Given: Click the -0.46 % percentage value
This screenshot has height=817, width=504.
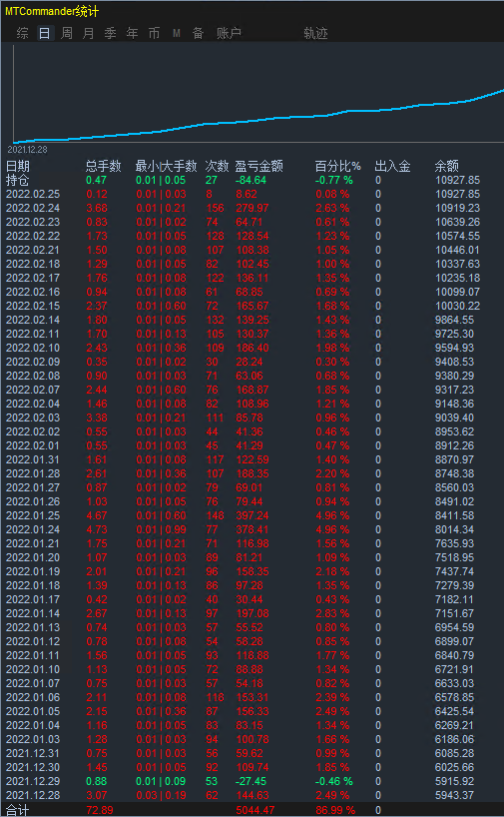Looking at the screenshot, I should 333,781.
